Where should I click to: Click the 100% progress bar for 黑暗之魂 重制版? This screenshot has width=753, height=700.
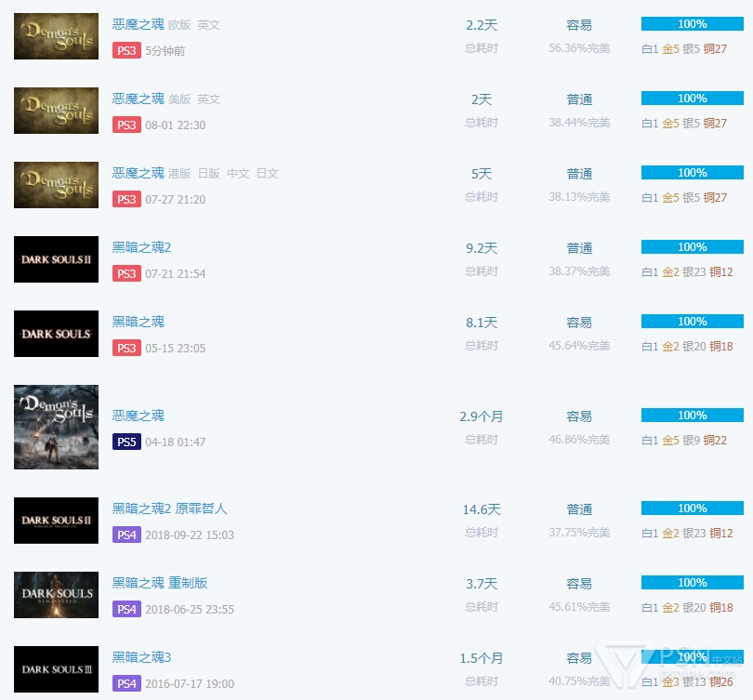(693, 583)
